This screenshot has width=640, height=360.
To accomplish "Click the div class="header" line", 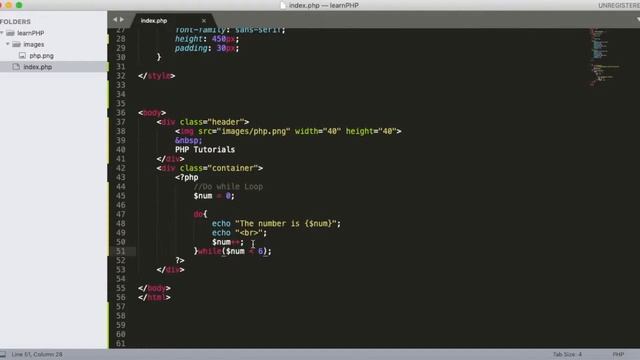I will tap(203, 122).
